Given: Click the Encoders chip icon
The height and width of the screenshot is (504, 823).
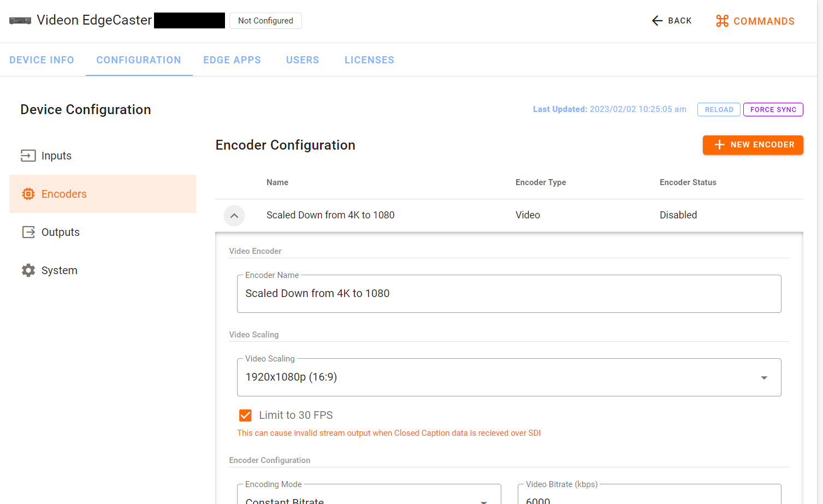Looking at the screenshot, I should 28,194.
